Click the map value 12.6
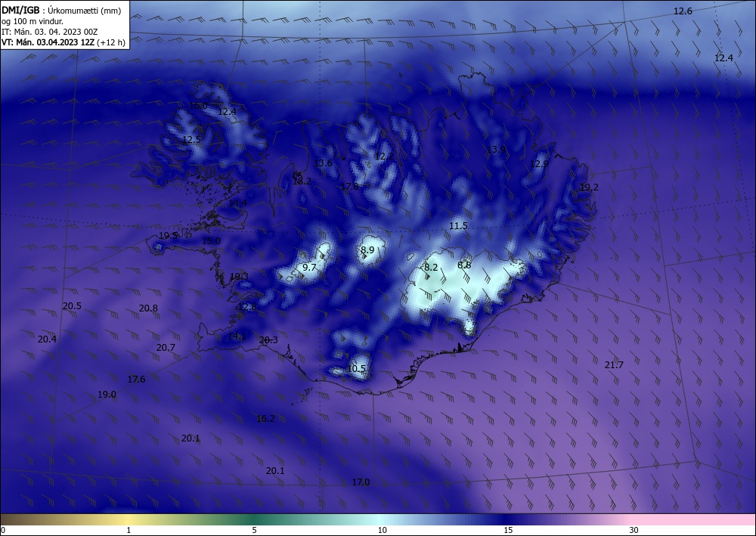Image resolution: width=756 pixels, height=536 pixels. (683, 11)
